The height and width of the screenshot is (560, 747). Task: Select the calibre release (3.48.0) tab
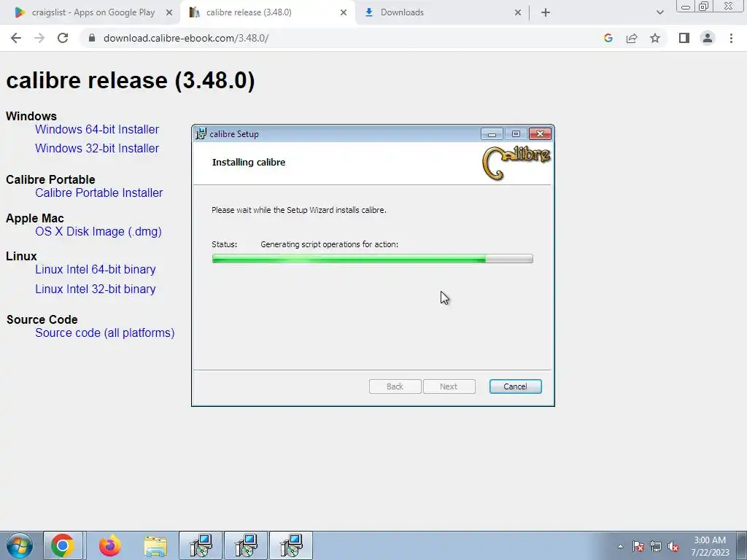tap(267, 12)
